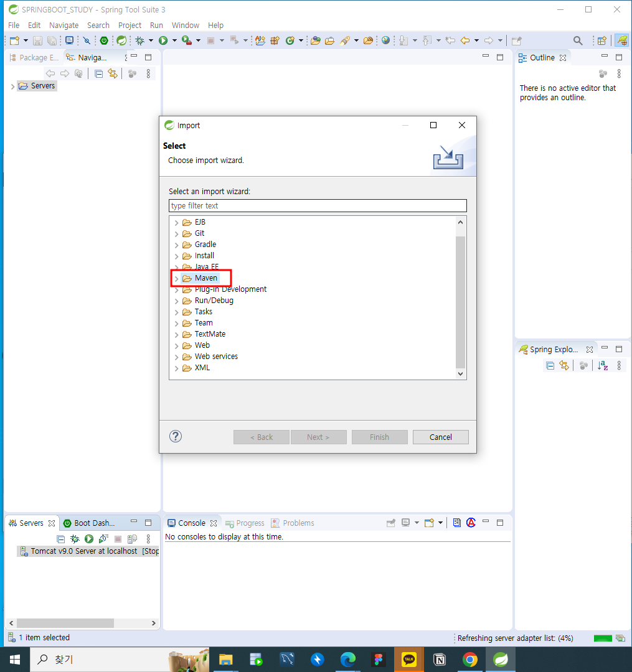Screen dimensions: 632x672
Task: Switch to the Boot Dashboard tab
Action: pyautogui.click(x=89, y=523)
